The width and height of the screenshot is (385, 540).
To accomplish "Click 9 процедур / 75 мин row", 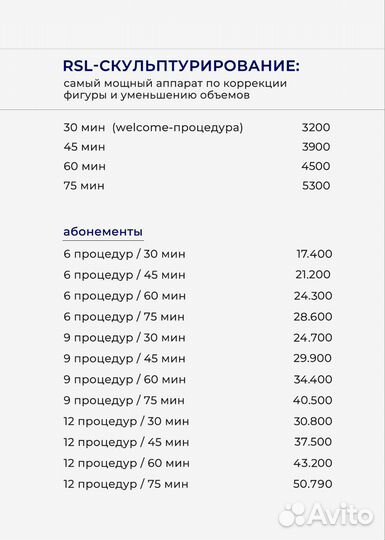I will coord(198,400).
